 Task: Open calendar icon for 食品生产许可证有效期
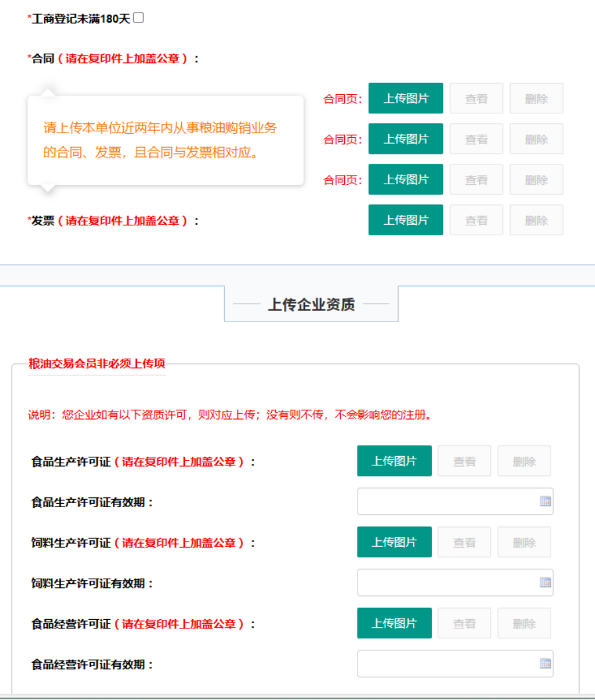[x=545, y=502]
